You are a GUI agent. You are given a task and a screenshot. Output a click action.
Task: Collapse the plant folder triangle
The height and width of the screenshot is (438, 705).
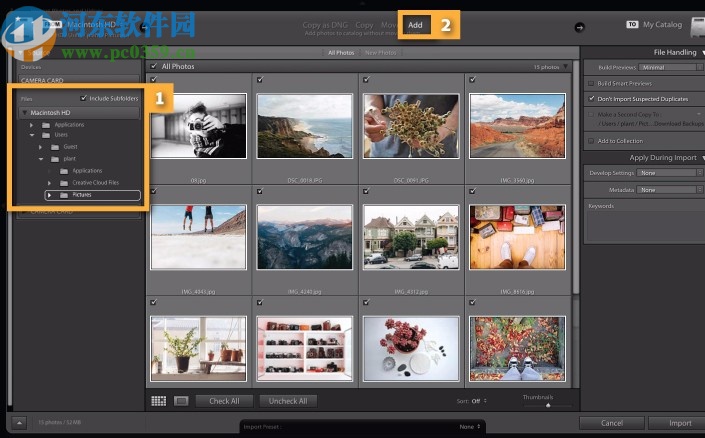coord(41,159)
